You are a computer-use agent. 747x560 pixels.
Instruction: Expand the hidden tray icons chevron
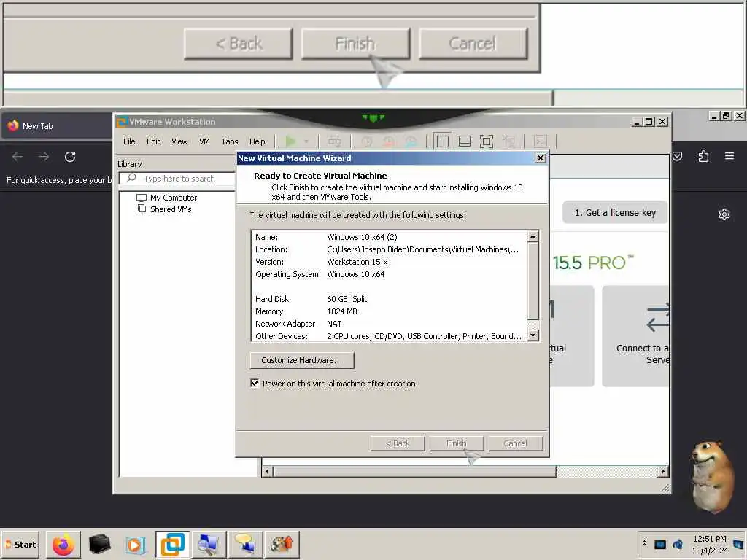click(645, 544)
